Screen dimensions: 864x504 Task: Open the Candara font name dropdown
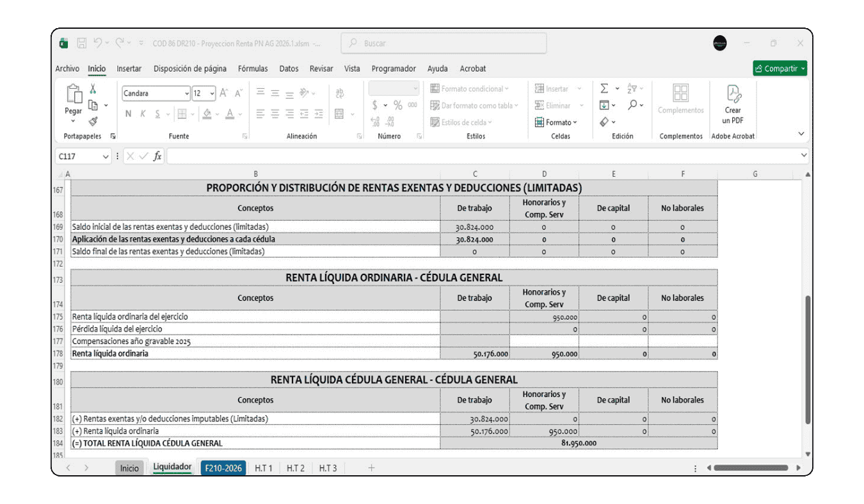pyautogui.click(x=187, y=93)
